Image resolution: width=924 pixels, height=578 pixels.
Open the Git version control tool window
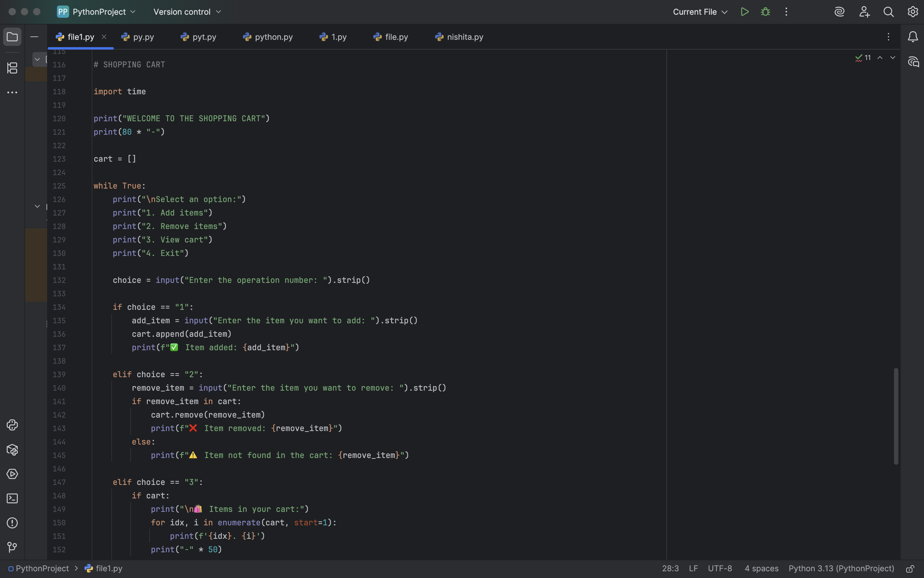click(12, 547)
